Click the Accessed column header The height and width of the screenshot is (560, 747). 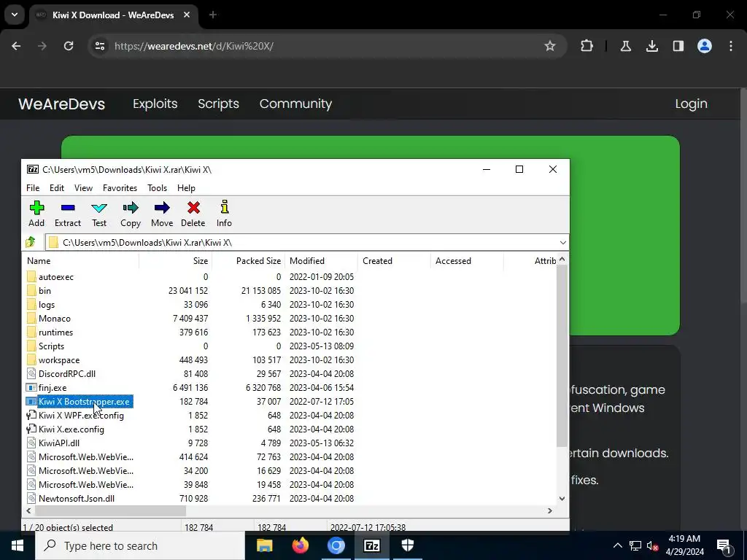pyautogui.click(x=467, y=261)
